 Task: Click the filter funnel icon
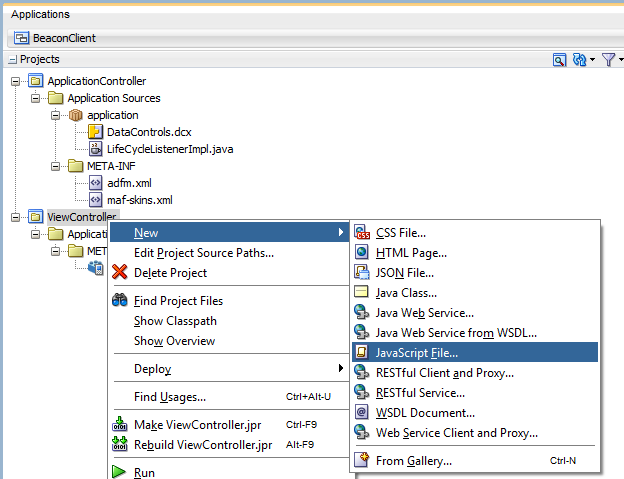pyautogui.click(x=608, y=60)
